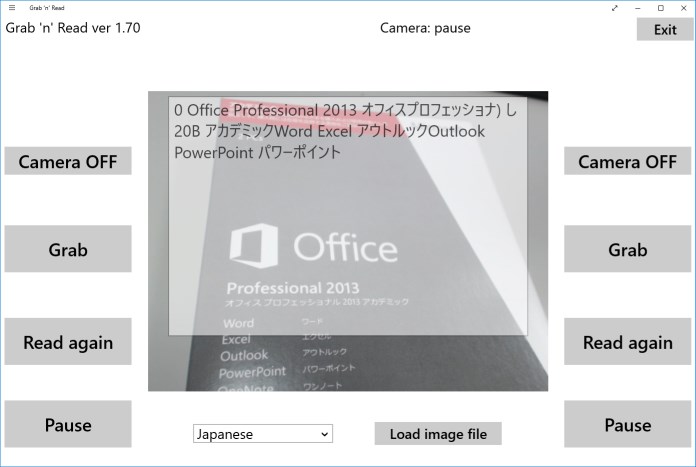Turn off camera using right Camera OFF button
This screenshot has height=467, width=696.
click(627, 161)
